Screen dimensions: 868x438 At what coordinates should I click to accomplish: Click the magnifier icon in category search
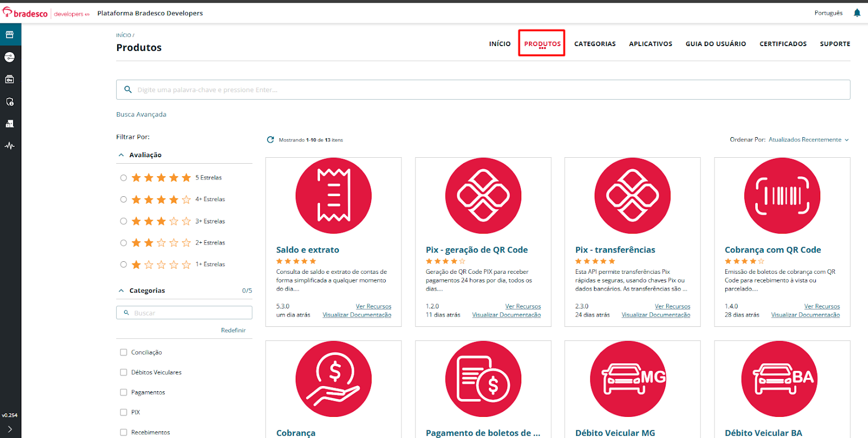pyautogui.click(x=126, y=313)
